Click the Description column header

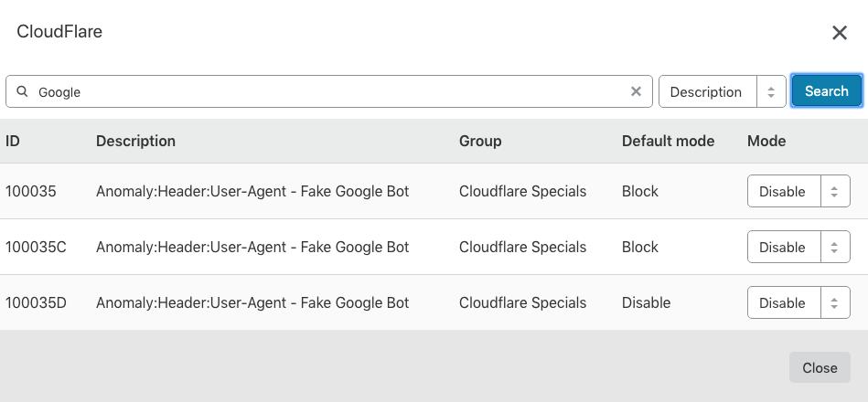tap(135, 141)
